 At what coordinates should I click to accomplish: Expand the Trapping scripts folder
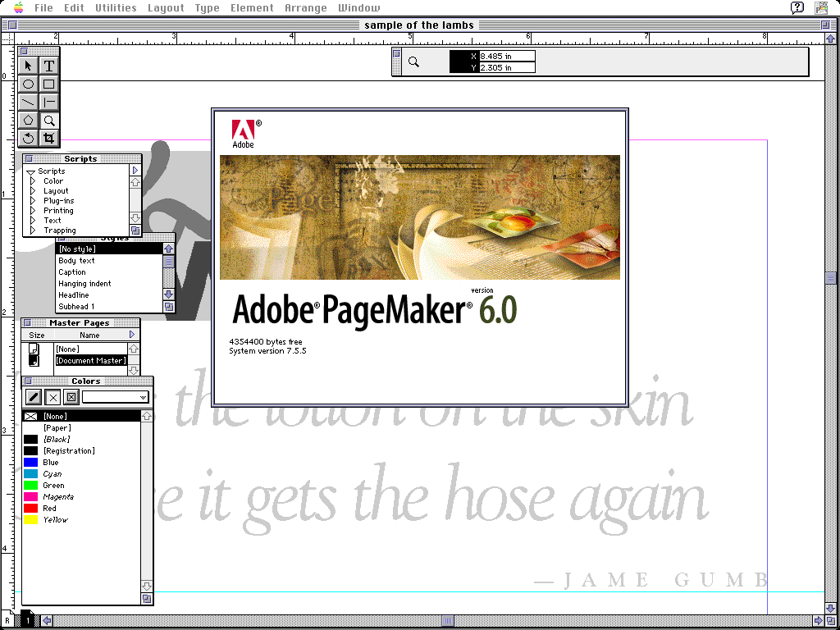(x=33, y=231)
